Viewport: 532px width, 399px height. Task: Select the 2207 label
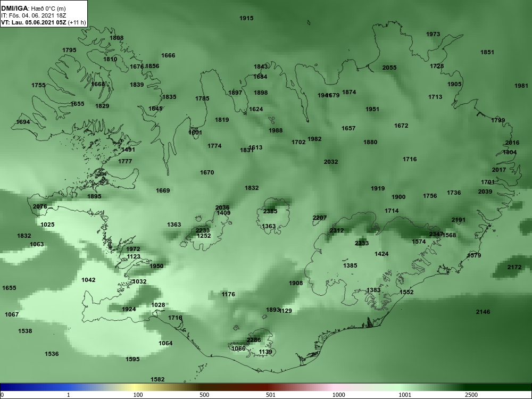click(x=320, y=218)
